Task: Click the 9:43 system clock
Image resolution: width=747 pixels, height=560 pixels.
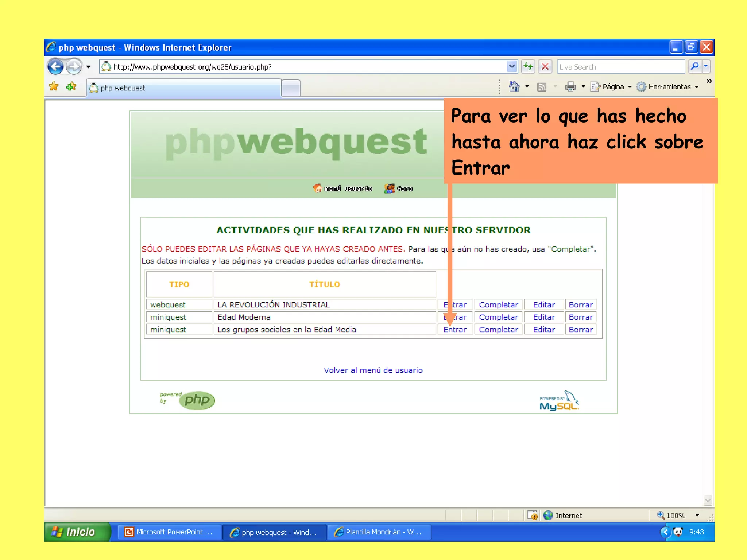Action: (696, 532)
